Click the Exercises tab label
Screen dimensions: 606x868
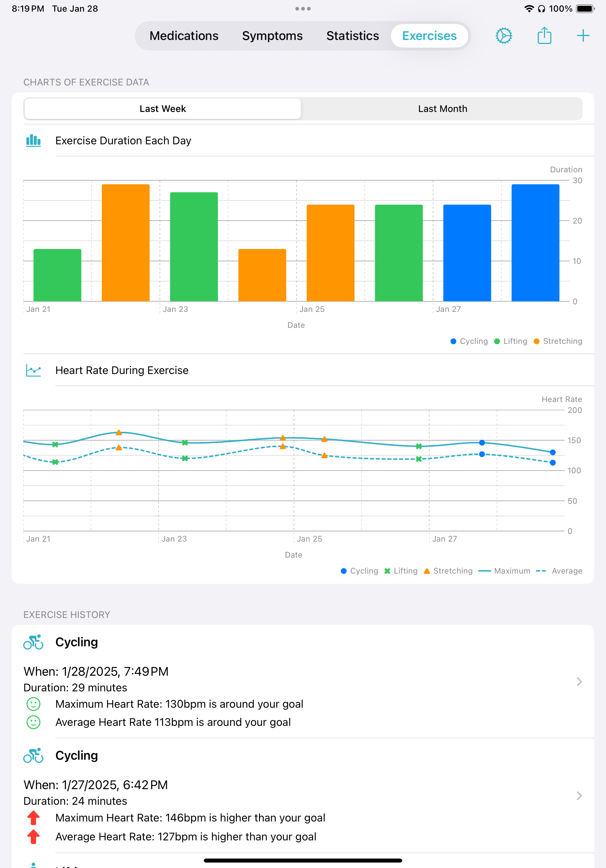[x=429, y=36]
